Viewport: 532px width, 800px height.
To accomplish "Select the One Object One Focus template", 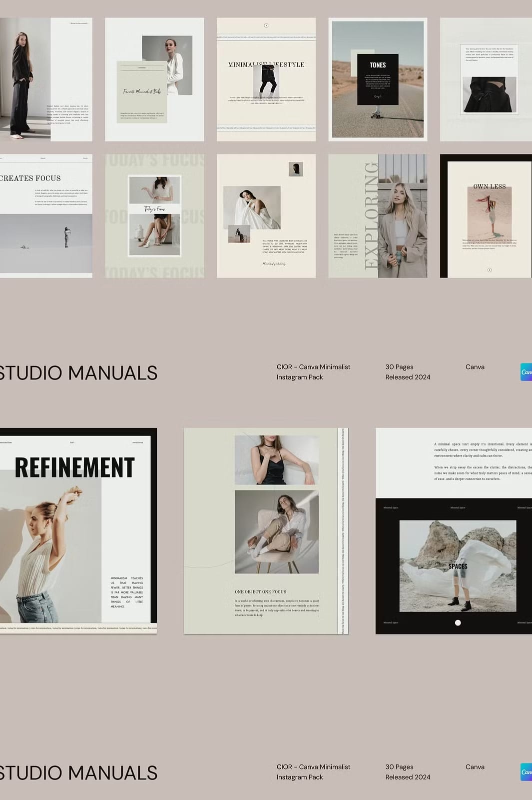I will tap(266, 530).
